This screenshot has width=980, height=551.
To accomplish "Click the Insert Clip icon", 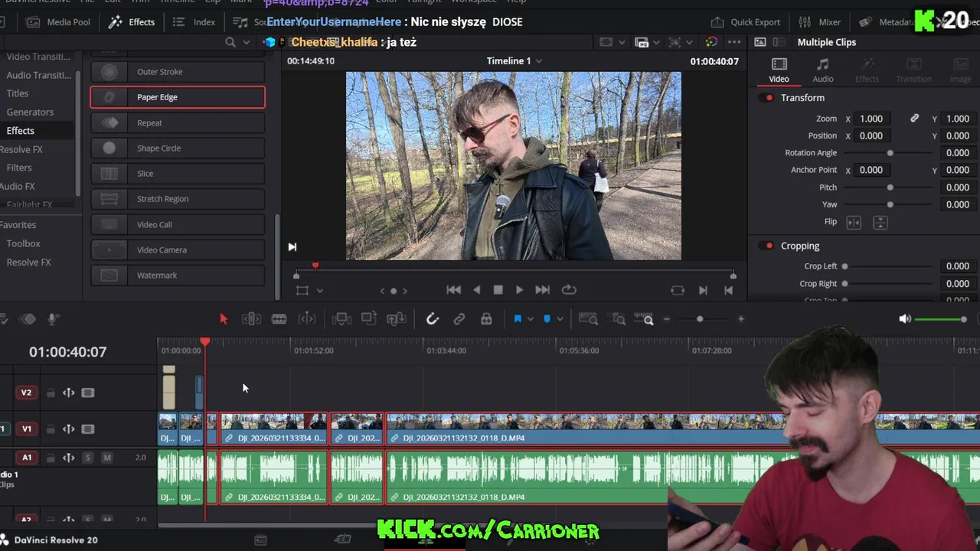I will coord(341,319).
